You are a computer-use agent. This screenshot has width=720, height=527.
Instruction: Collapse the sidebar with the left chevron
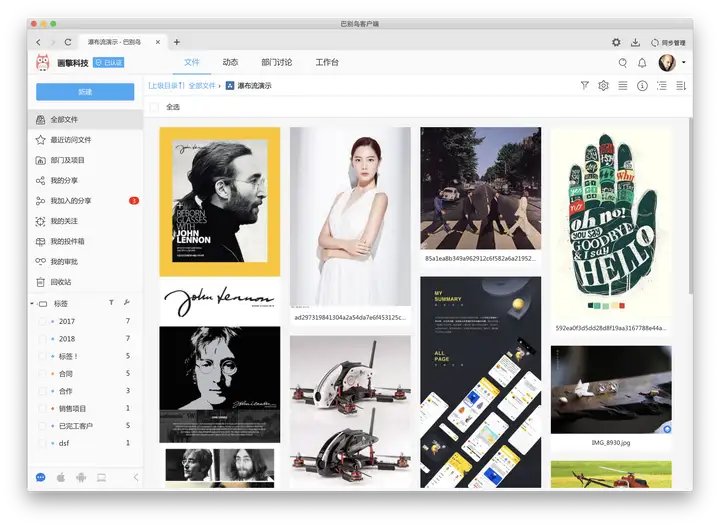pos(136,477)
